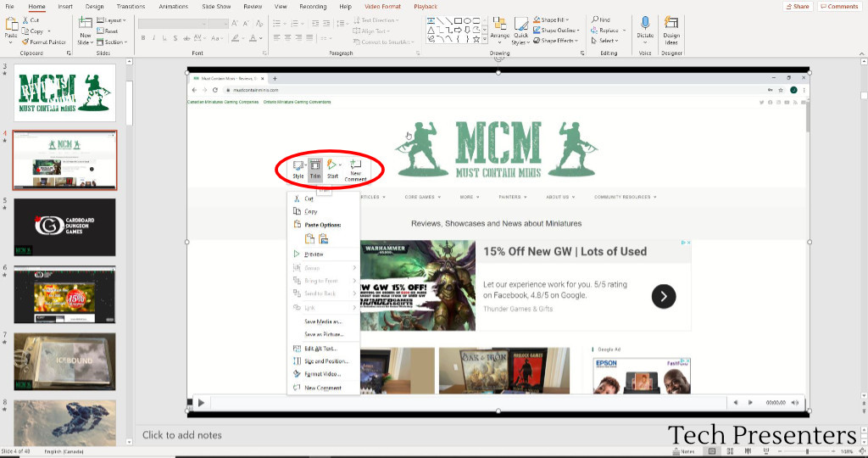
Task: Open the Select dropdown in Editing
Action: (605, 41)
